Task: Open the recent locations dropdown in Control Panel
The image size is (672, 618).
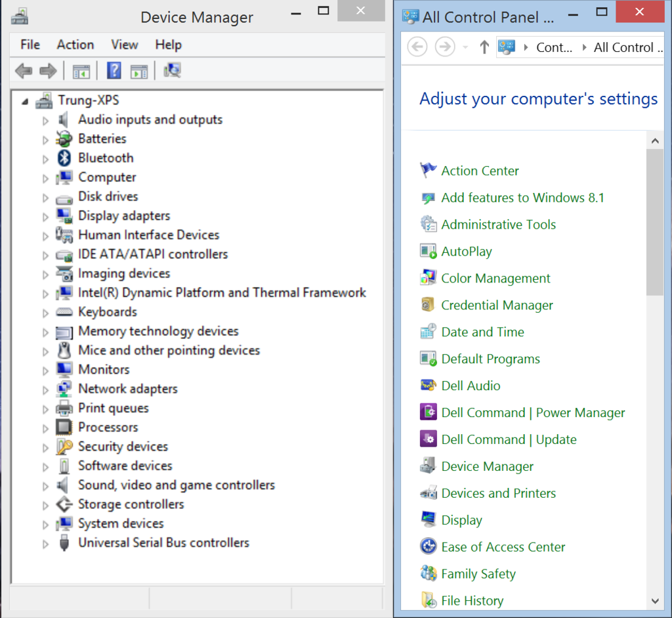Action: point(465,47)
